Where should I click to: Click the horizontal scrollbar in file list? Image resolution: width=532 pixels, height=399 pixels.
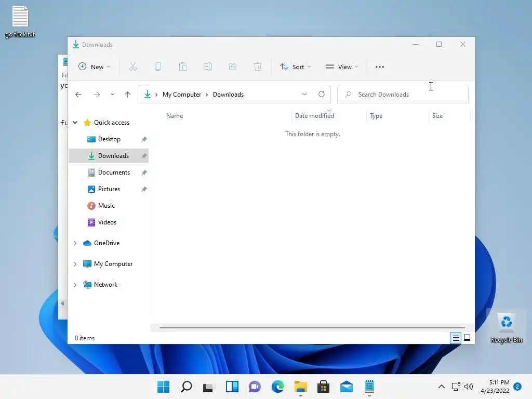tap(312, 328)
